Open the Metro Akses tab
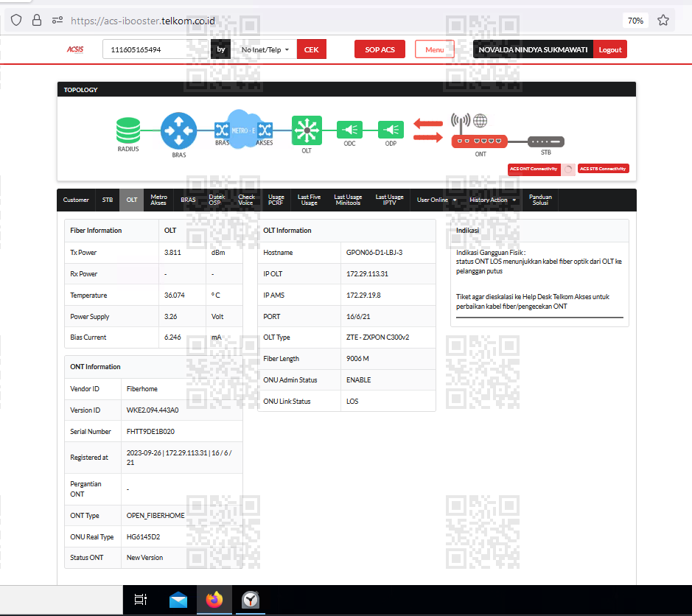 click(158, 200)
